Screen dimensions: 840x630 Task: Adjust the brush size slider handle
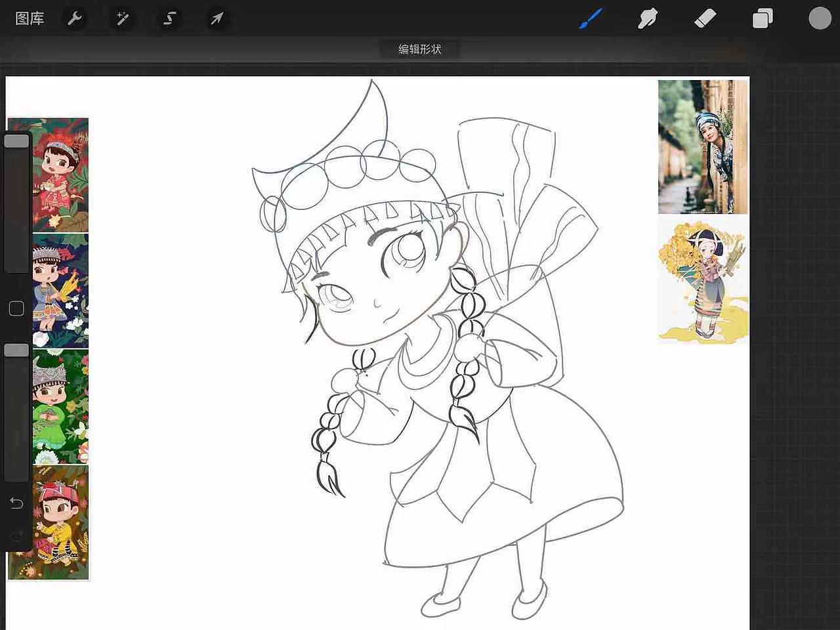click(x=16, y=141)
